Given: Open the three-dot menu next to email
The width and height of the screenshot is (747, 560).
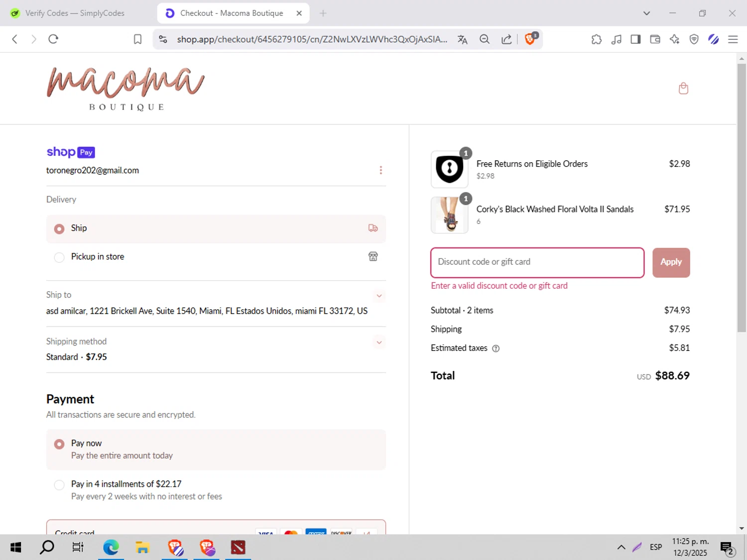Looking at the screenshot, I should click(x=380, y=170).
